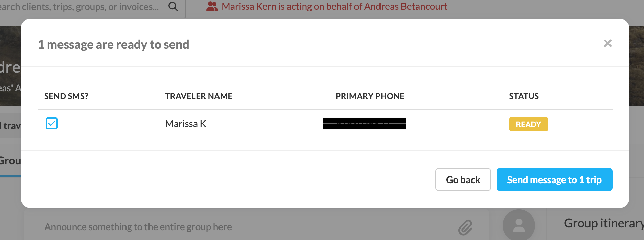Click the PRIMARY PHONE column header
The height and width of the screenshot is (240, 644).
(370, 96)
